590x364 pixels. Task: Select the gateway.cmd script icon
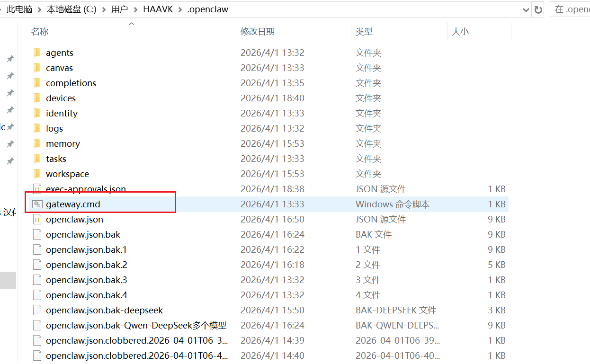pos(38,204)
